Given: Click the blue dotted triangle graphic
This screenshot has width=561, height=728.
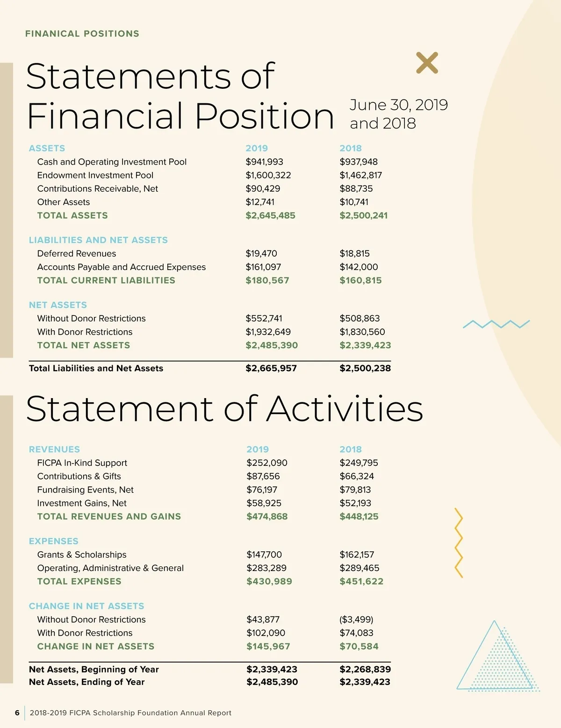Looking at the screenshot, I should click(x=497, y=658).
